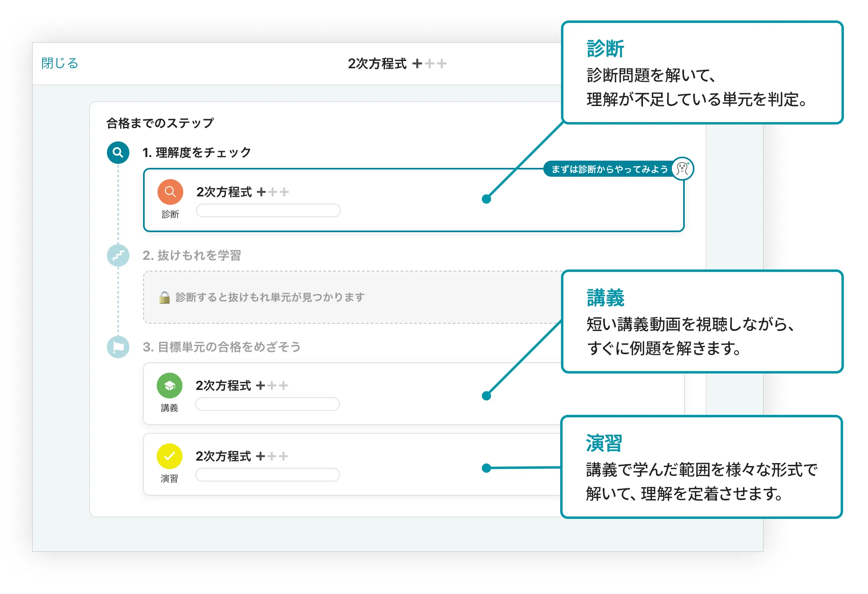
Task: Click the yellow 演習 checkmark icon
Action: 170,456
